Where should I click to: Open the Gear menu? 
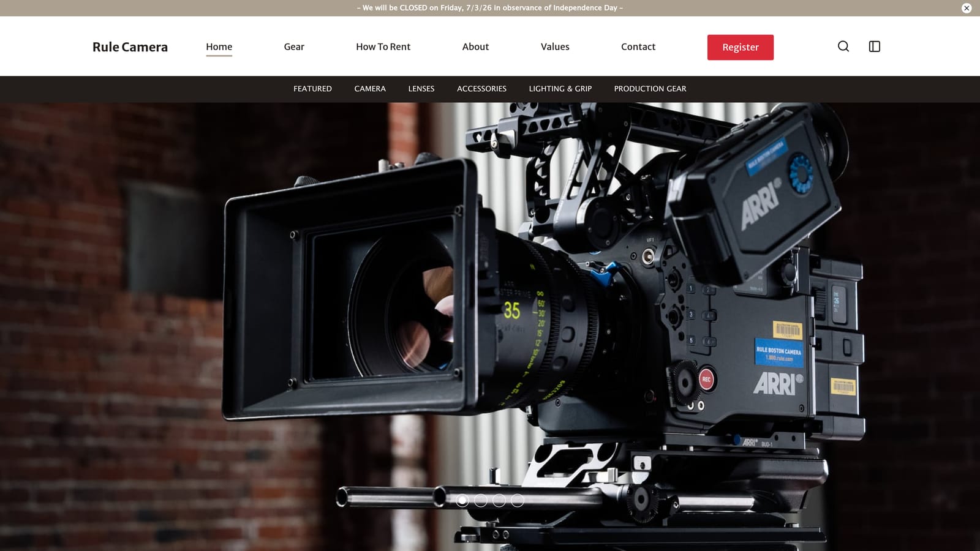pos(294,47)
